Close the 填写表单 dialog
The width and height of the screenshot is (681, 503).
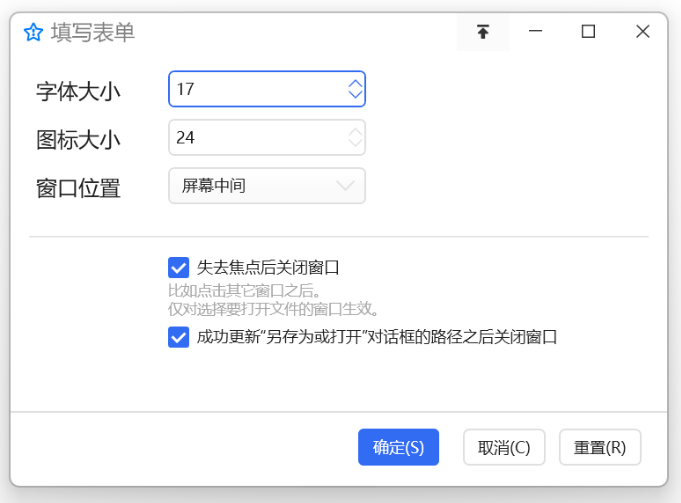coord(643,31)
